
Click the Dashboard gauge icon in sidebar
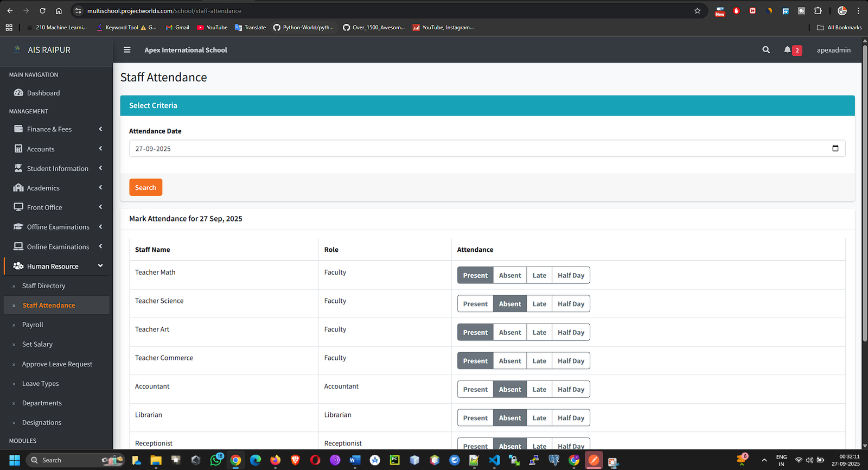coord(18,93)
